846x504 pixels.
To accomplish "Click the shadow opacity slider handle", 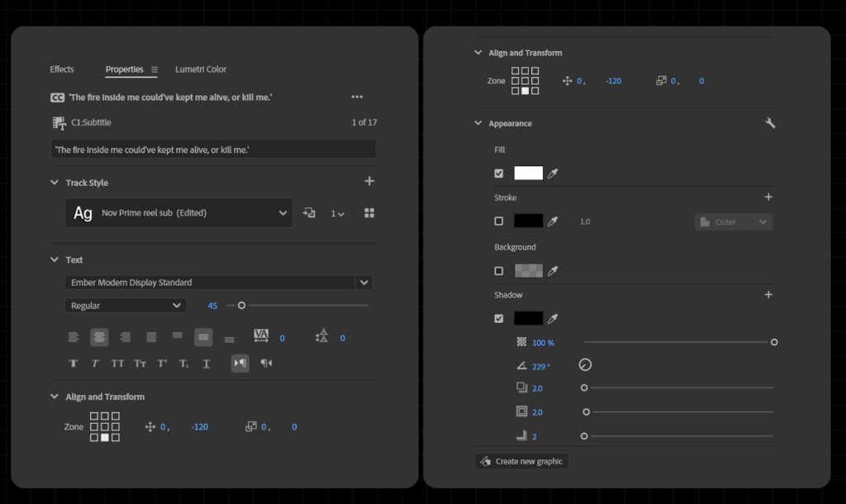I will point(773,342).
